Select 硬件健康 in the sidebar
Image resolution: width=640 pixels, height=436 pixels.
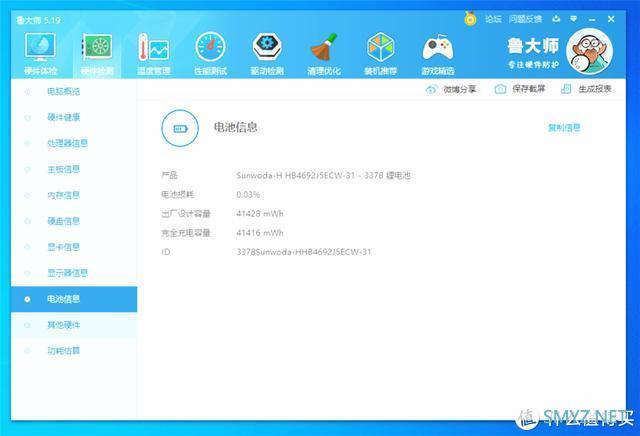pyautogui.click(x=74, y=118)
